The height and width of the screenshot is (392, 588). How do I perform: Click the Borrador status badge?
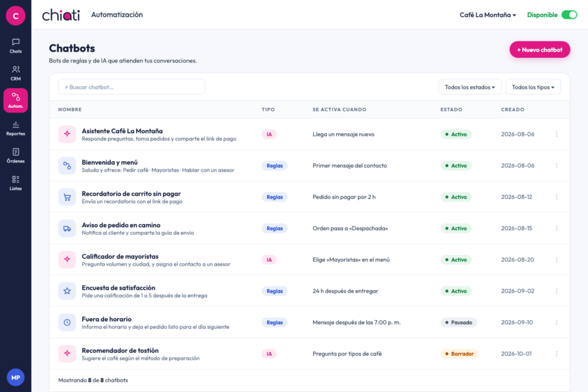[459, 354]
